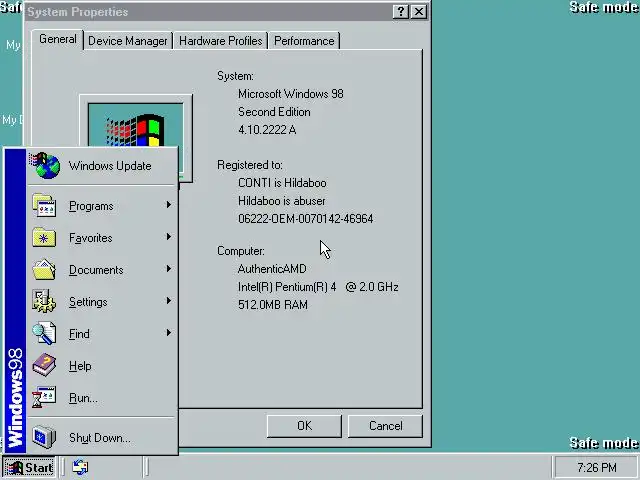640x480 pixels.
Task: Click the Help book icon
Action: [x=44, y=365]
